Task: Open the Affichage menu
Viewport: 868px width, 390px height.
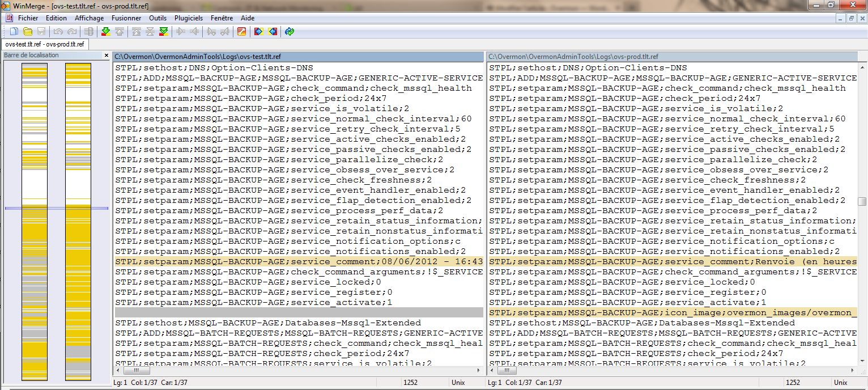Action: tap(90, 18)
